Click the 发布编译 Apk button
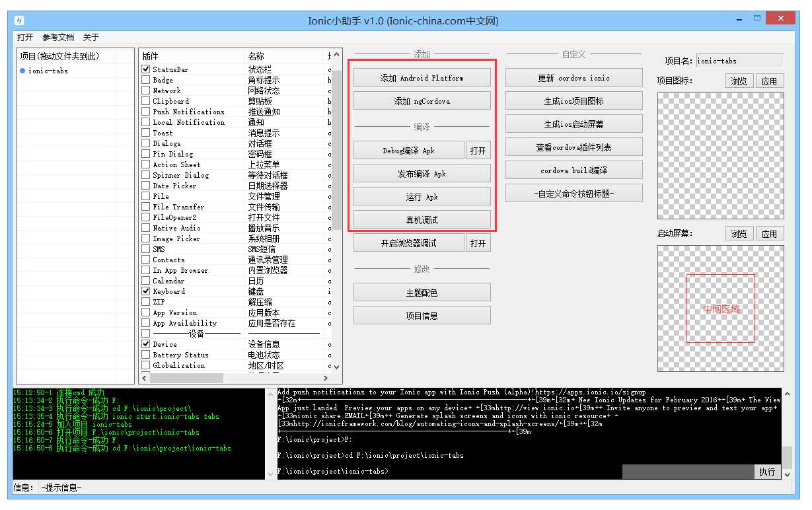Viewport: 812px width, 510px height. (x=422, y=174)
